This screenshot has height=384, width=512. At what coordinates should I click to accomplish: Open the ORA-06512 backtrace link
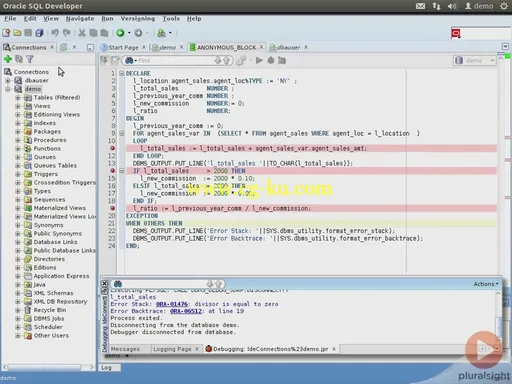click(186, 311)
